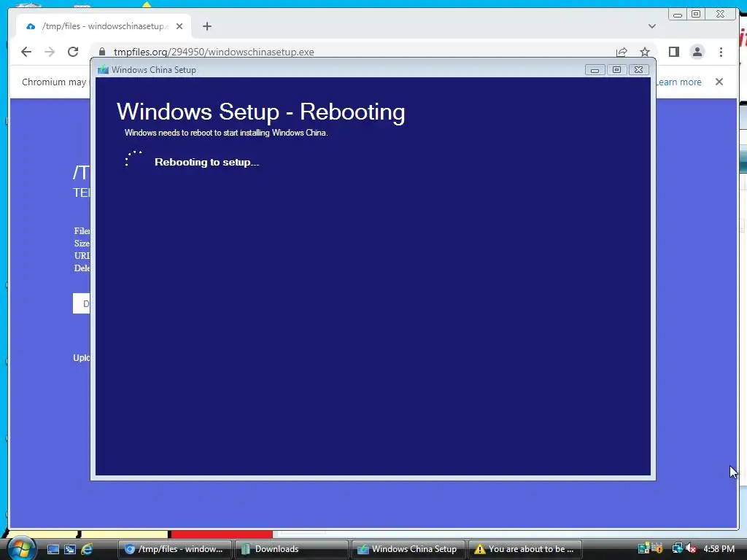The height and width of the screenshot is (560, 747).
Task: Reload the tmpfiles page
Action: pos(73,52)
